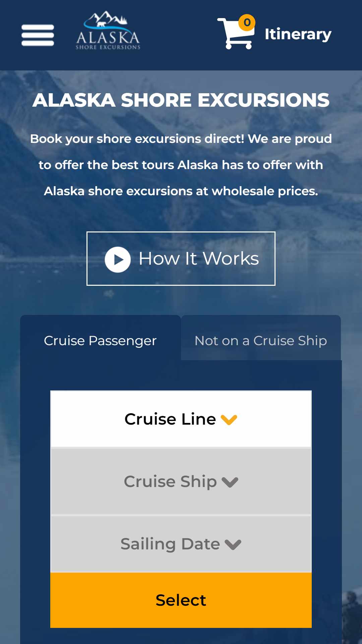Expand the Cruise Ship dropdown

181,481
